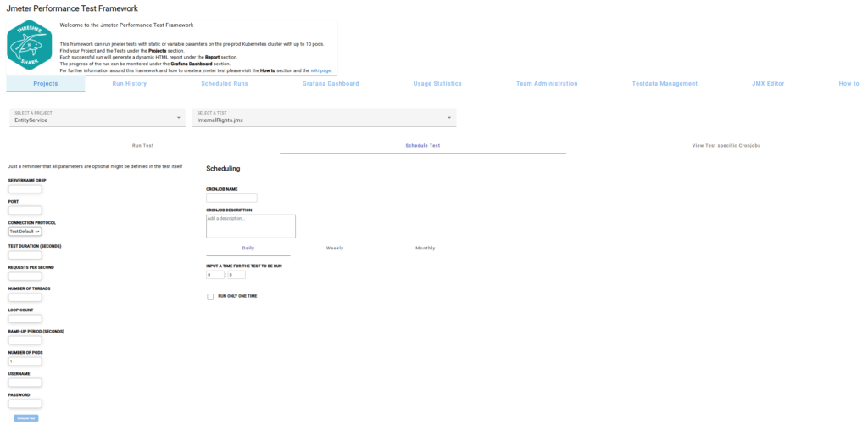Open the How to tab
This screenshot has height=425, width=868.
point(849,84)
